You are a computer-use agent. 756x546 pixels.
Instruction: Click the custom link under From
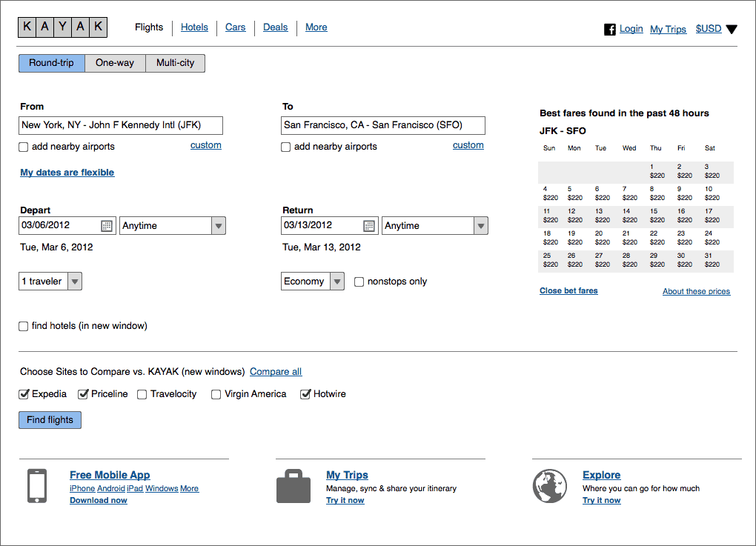click(x=206, y=145)
